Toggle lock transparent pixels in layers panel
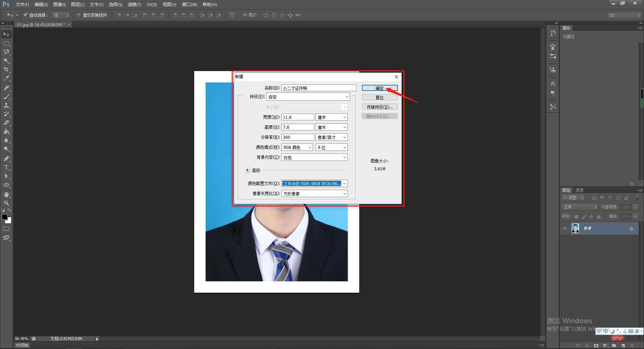 point(576,217)
